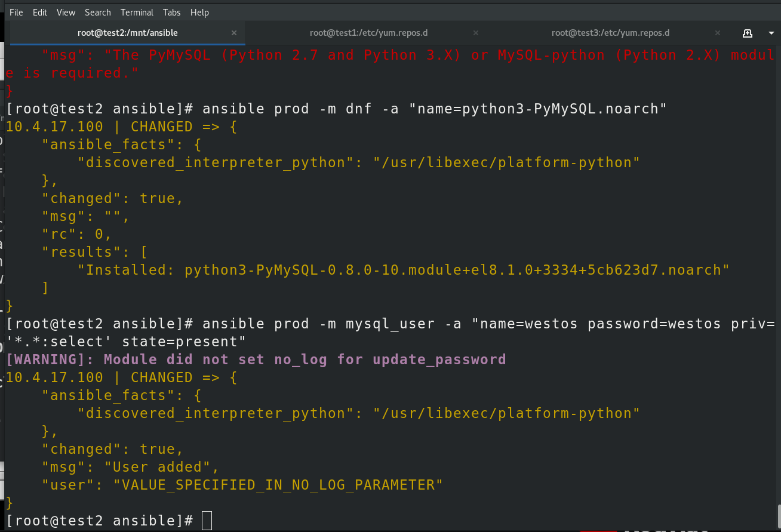This screenshot has height=532, width=781.
Task: Open the Edit menu
Action: tap(40, 12)
